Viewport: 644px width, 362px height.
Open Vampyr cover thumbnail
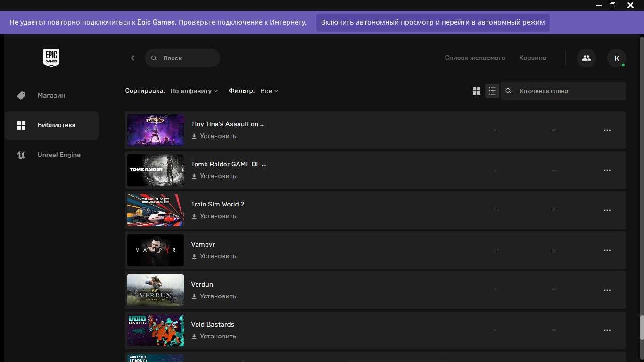coord(156,250)
